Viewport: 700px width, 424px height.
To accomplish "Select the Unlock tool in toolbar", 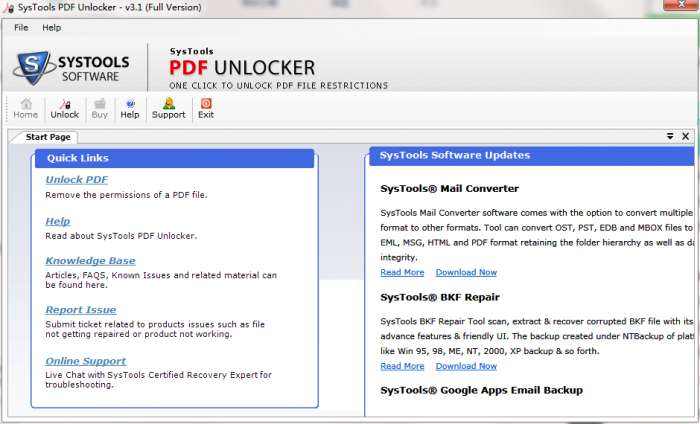I will (65, 109).
